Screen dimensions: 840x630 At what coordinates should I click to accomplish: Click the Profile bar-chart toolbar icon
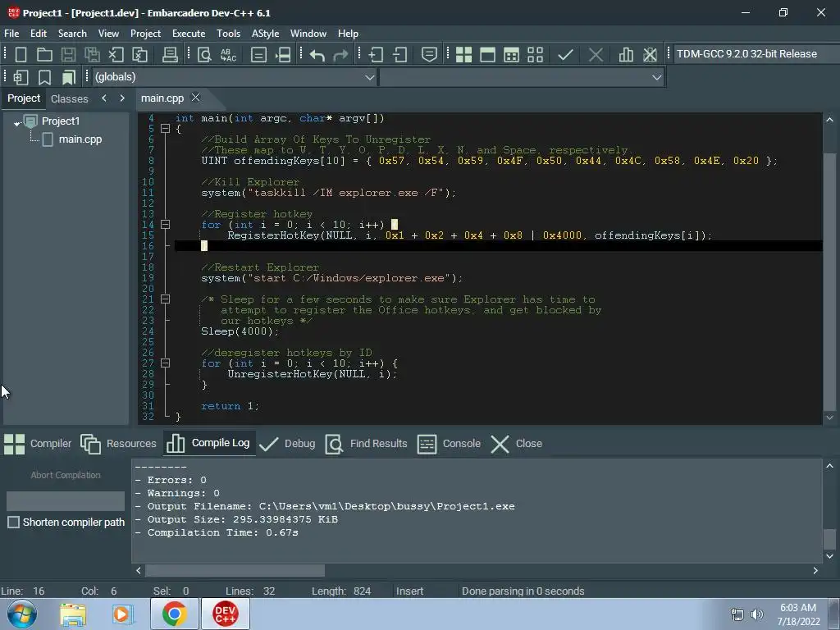pos(626,54)
